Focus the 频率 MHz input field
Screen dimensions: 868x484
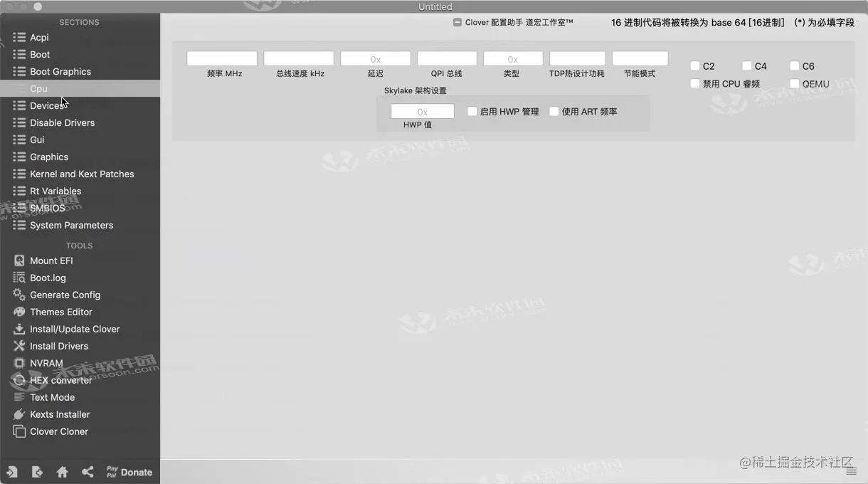coord(222,59)
